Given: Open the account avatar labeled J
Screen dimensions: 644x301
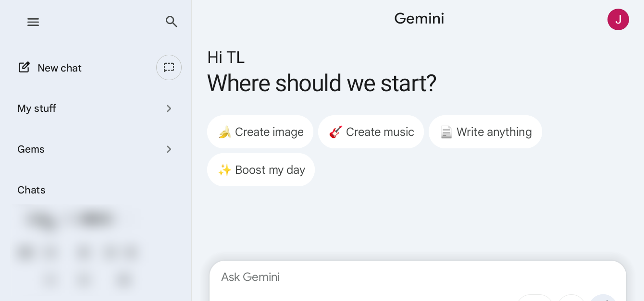Looking at the screenshot, I should pyautogui.click(x=618, y=20).
